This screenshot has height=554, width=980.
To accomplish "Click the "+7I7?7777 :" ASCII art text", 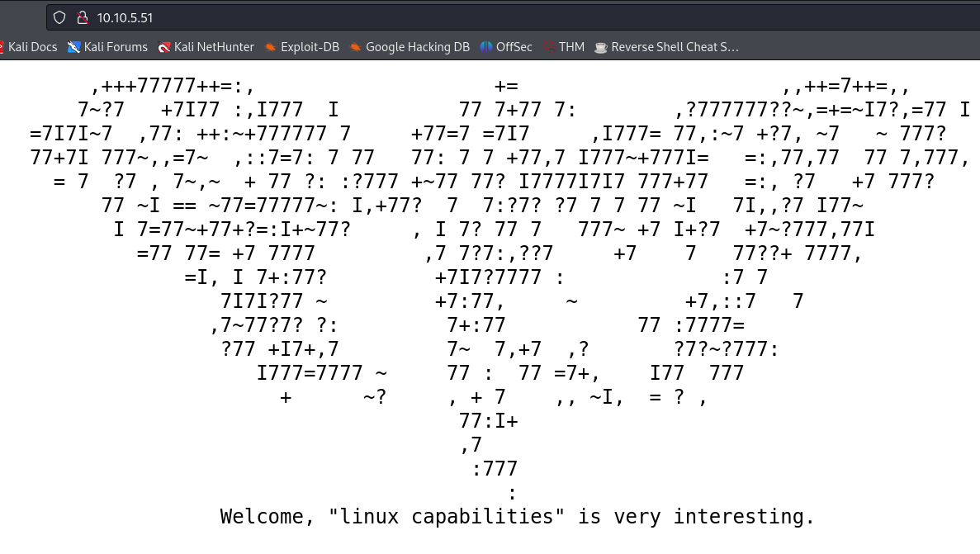I will click(500, 277).
